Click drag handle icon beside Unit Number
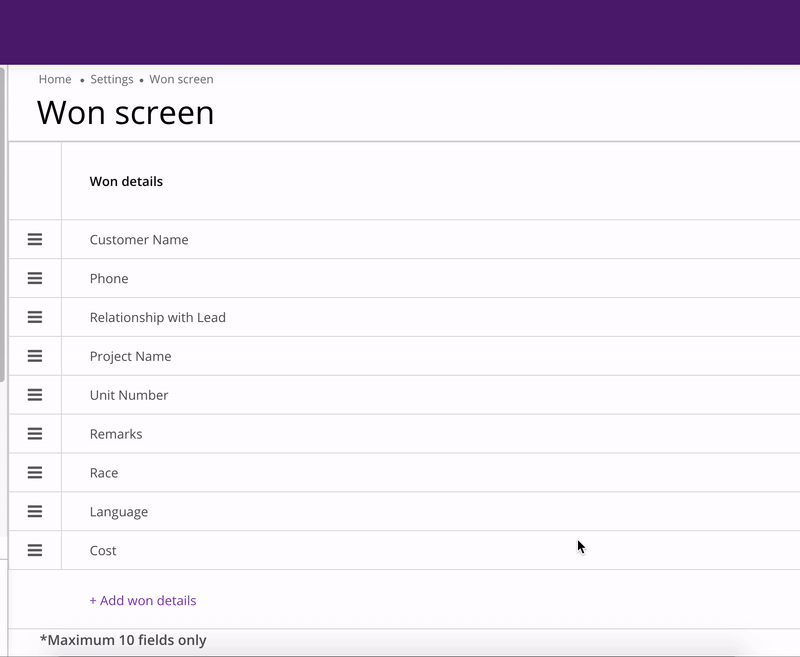Screen dimensions: 800x657 (x=35, y=395)
